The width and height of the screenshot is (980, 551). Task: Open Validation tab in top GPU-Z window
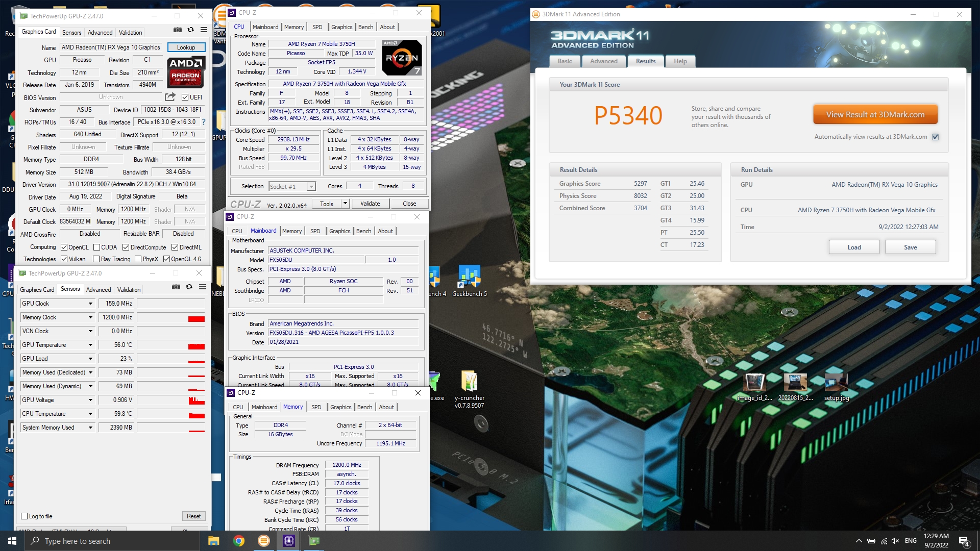click(x=131, y=32)
